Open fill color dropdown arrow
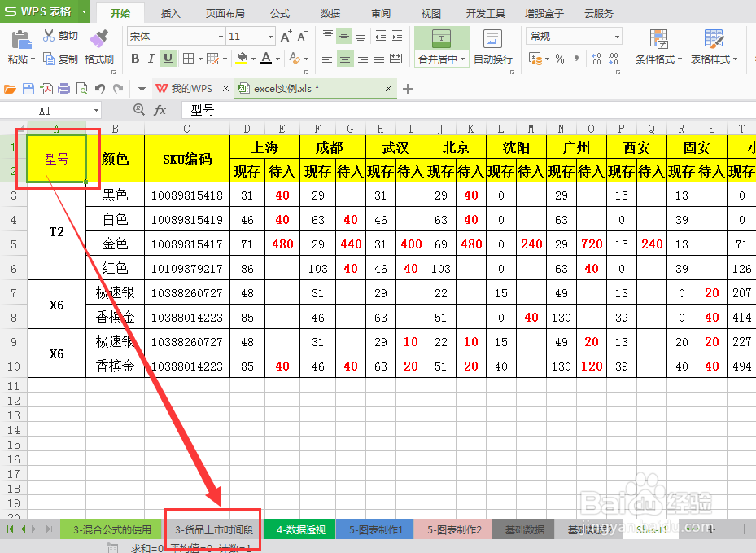 coord(253,59)
